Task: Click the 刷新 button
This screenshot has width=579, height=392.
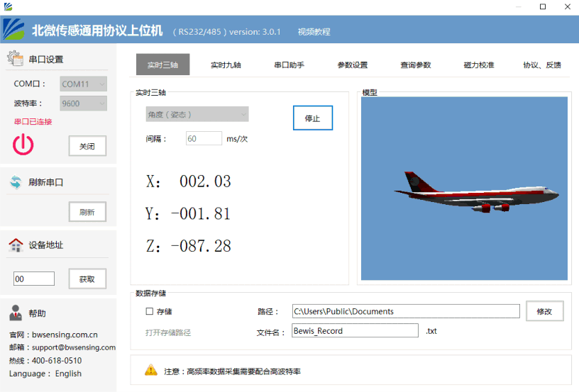Action: point(87,212)
